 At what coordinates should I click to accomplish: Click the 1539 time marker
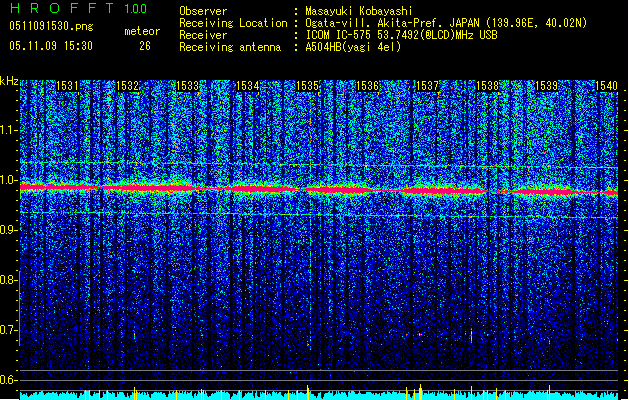point(547,86)
